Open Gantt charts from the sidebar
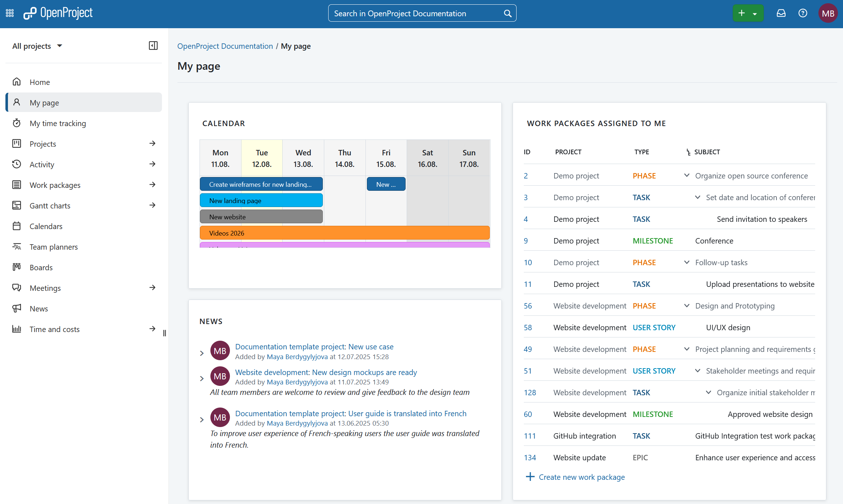Screen dimensions: 843x504 (x=50, y=206)
